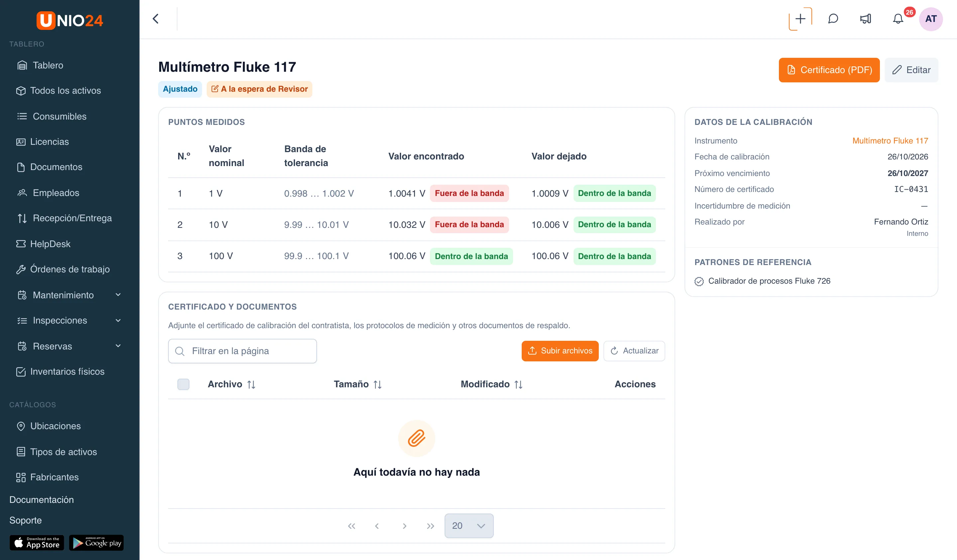Open Empleados in the sidebar
This screenshot has width=957, height=560.
click(56, 193)
